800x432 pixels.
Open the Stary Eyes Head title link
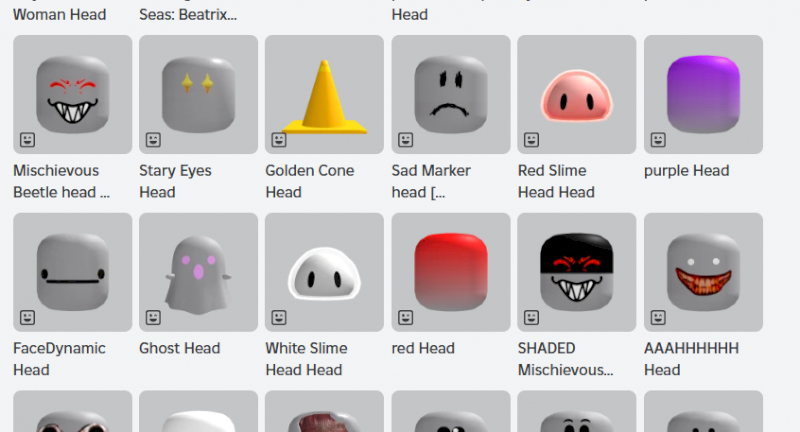(x=176, y=181)
